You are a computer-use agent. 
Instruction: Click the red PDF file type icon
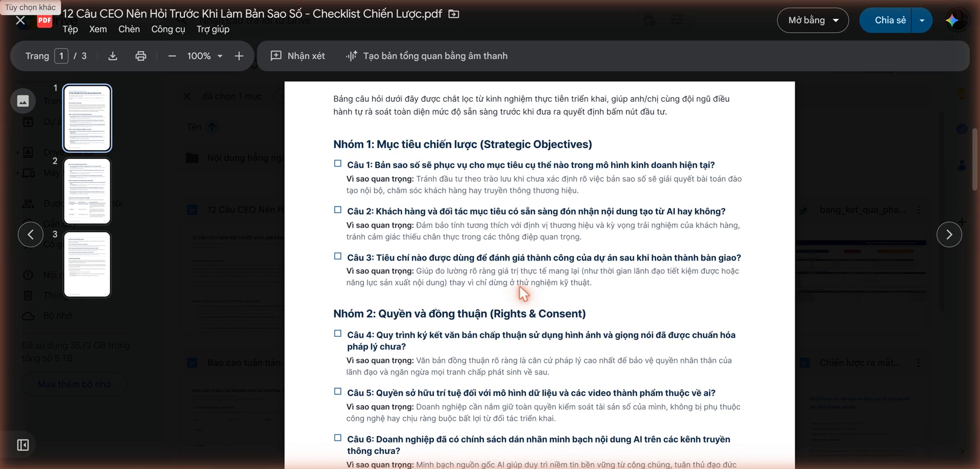(44, 21)
